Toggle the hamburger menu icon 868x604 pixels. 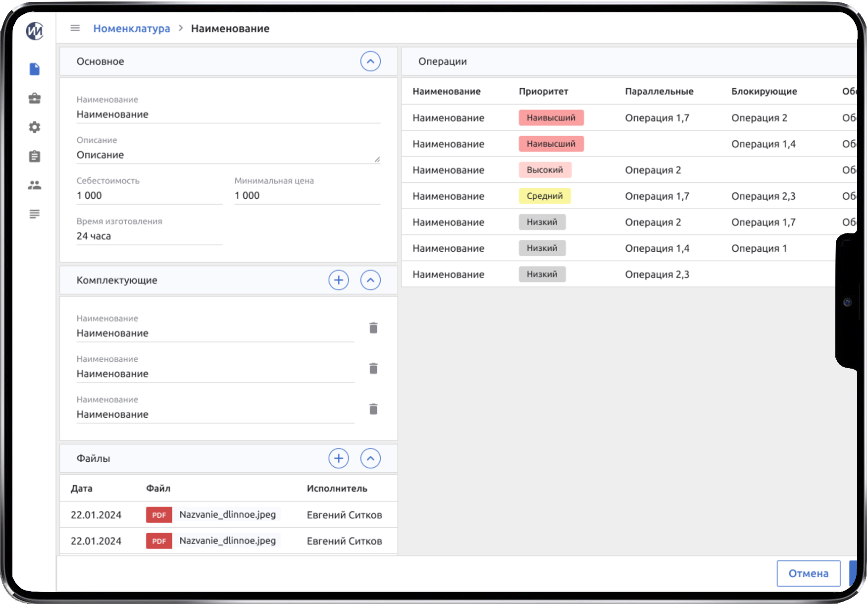[75, 28]
